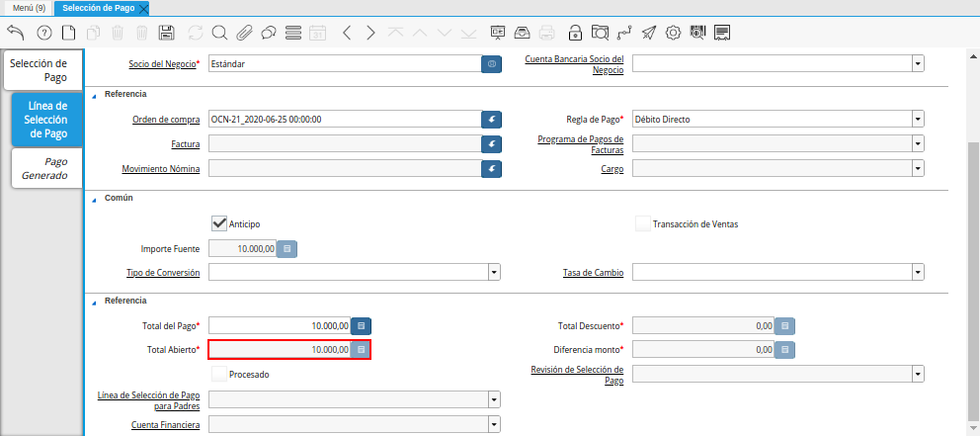The width and height of the screenshot is (980, 436).
Task: Open the magnifier Find record icon
Action: (219, 33)
